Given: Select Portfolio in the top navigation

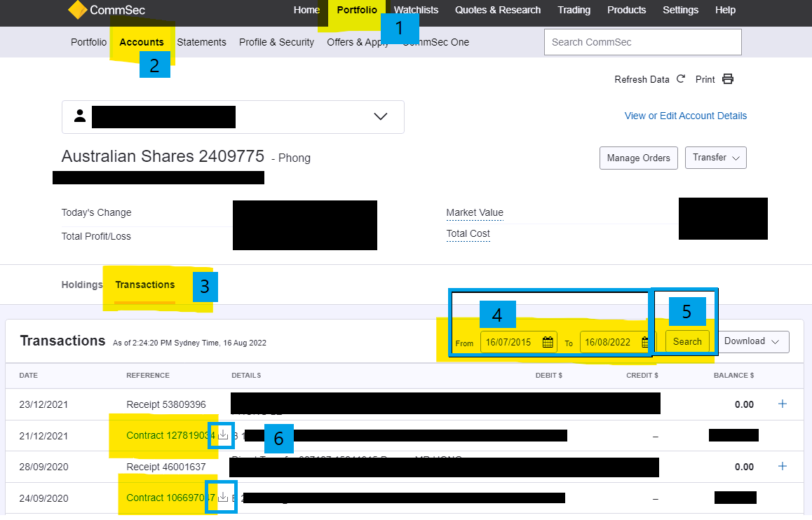Looking at the screenshot, I should pyautogui.click(x=357, y=10).
